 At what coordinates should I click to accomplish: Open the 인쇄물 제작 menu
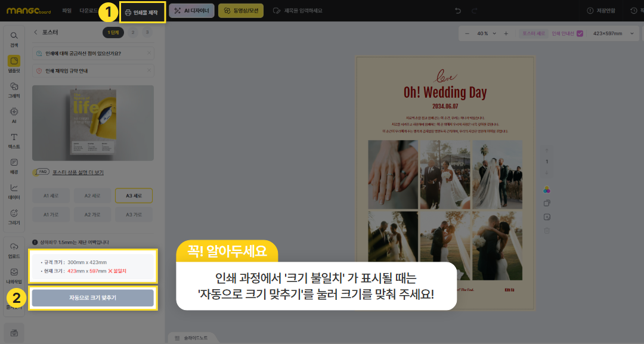pos(142,13)
